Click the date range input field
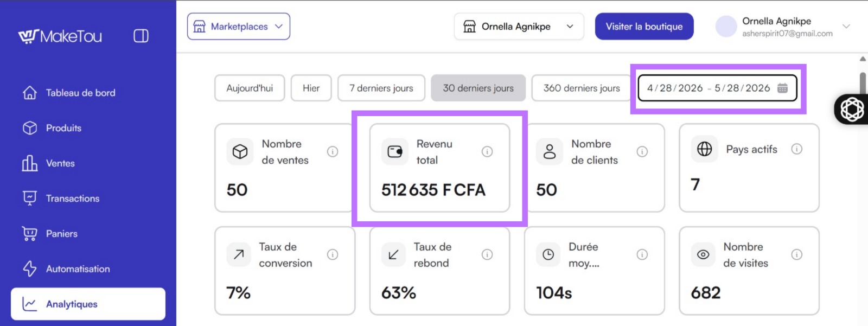Viewport: 868px width, 326px height. click(x=717, y=88)
